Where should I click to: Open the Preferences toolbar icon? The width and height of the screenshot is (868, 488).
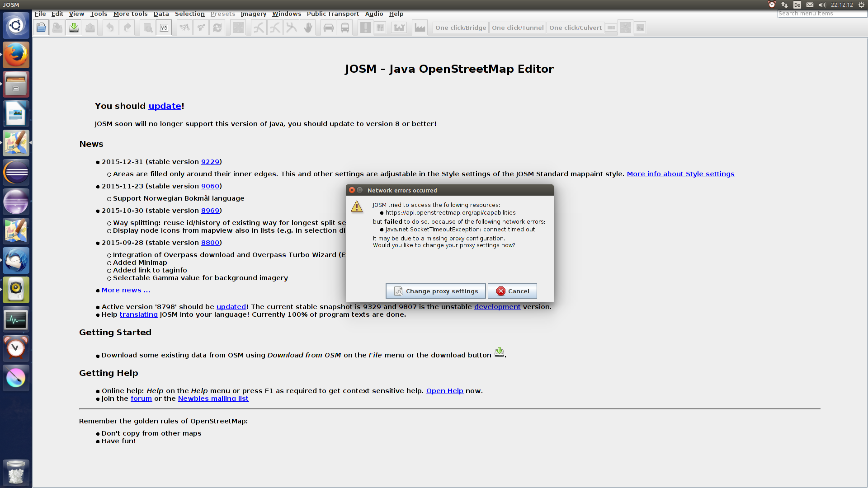[164, 28]
